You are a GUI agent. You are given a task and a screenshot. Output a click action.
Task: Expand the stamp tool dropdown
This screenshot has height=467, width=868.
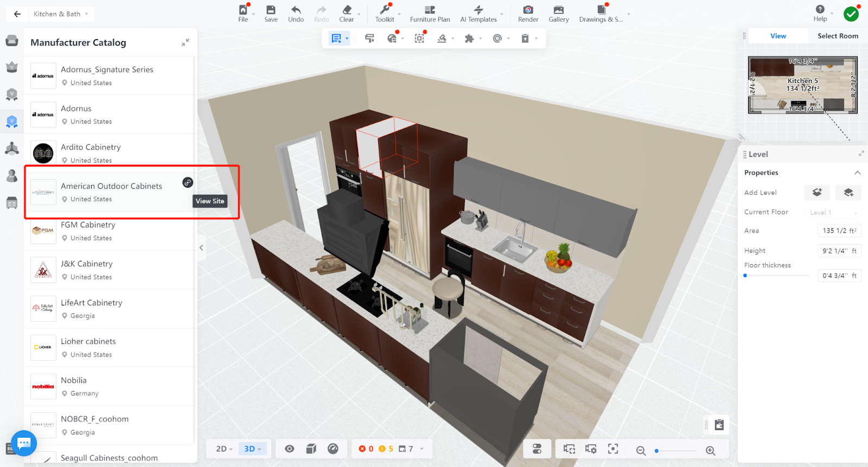[452, 39]
